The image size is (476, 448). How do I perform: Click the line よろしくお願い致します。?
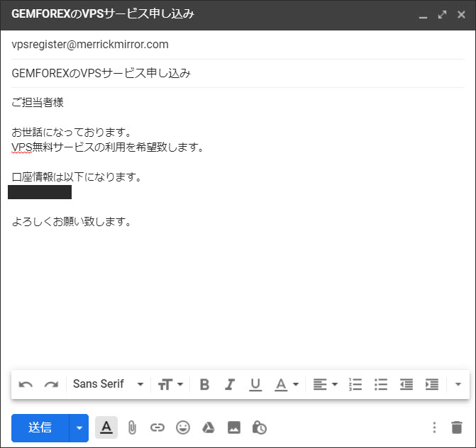click(72, 221)
